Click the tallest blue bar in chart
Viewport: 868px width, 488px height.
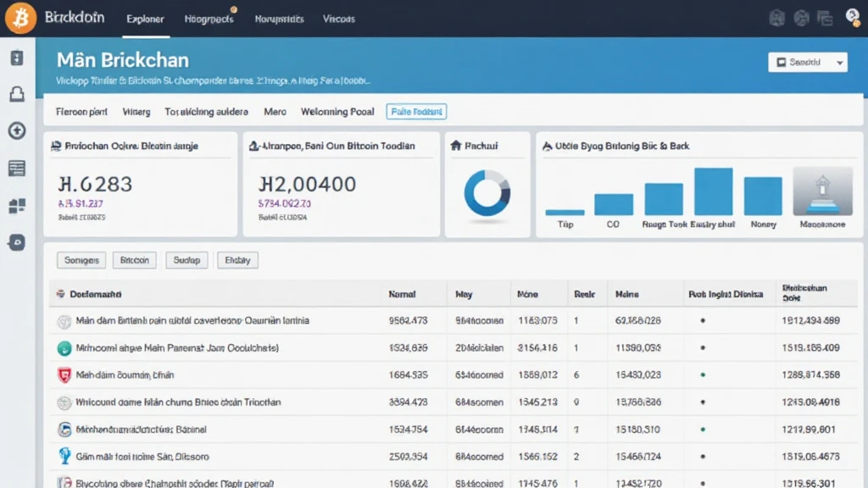[713, 191]
